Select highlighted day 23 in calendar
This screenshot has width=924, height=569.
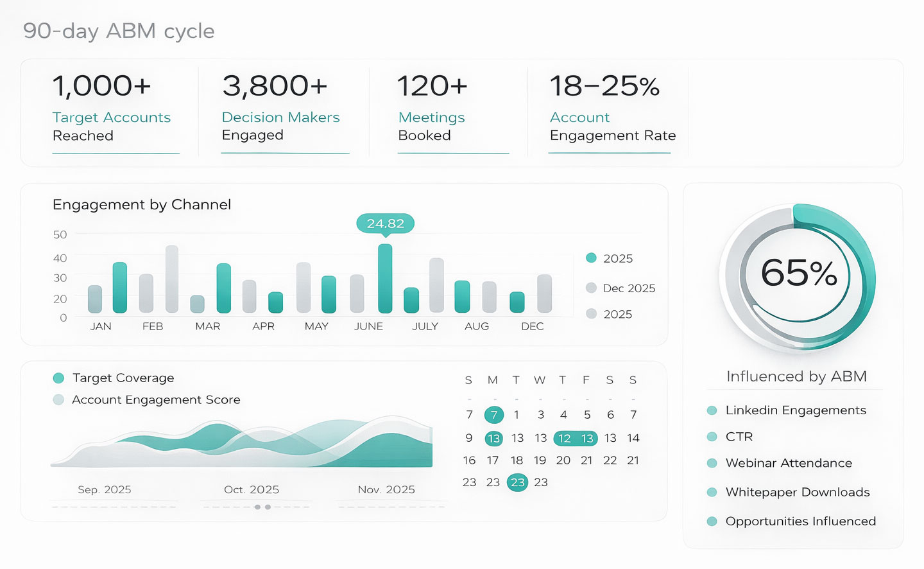click(x=517, y=482)
